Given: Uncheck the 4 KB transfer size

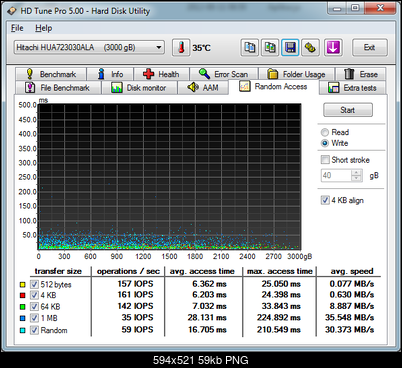Looking at the screenshot, I should (x=34, y=295).
